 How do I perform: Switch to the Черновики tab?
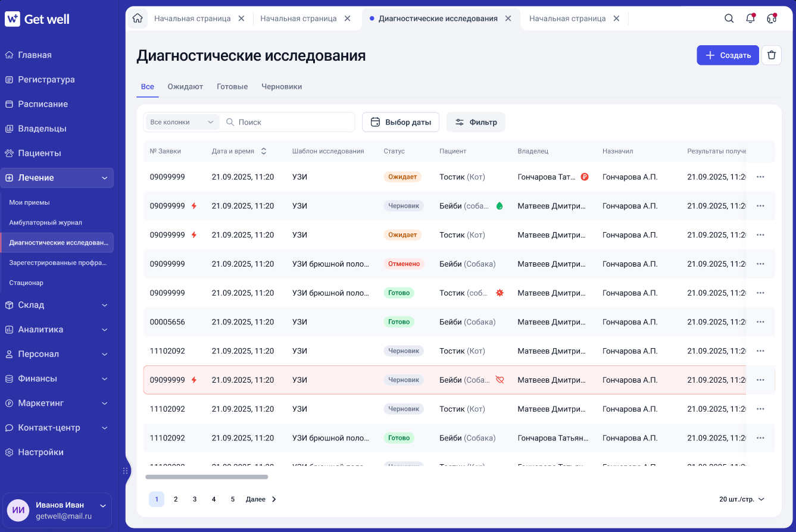click(x=282, y=87)
